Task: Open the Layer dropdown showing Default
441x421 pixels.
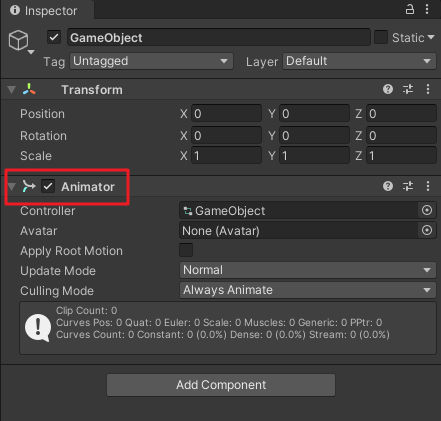Action: click(359, 61)
